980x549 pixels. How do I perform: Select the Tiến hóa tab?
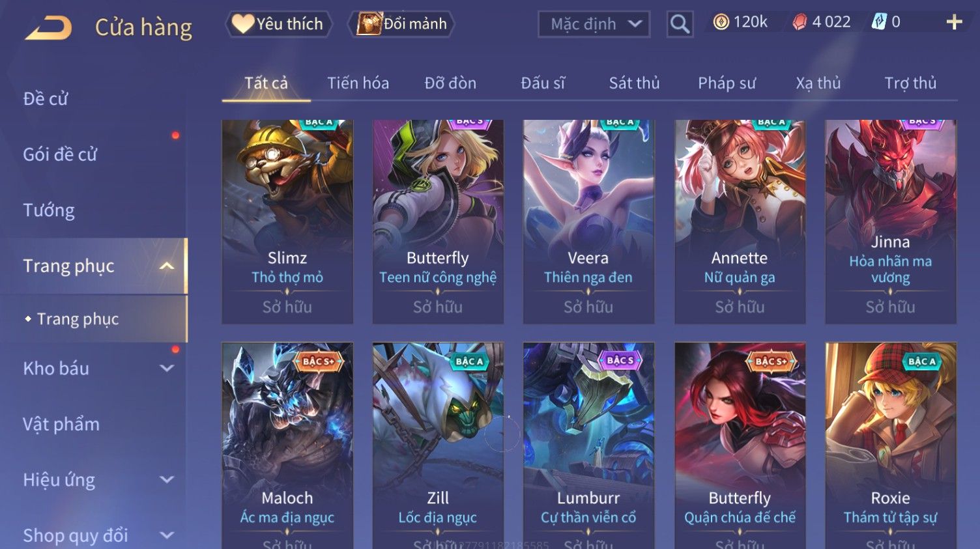click(358, 83)
